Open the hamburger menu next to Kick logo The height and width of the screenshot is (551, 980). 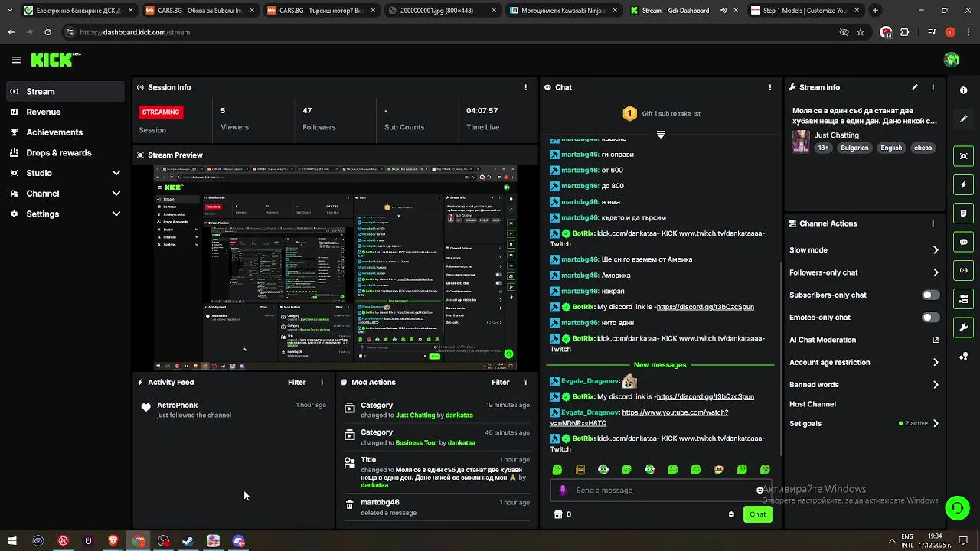pyautogui.click(x=16, y=60)
